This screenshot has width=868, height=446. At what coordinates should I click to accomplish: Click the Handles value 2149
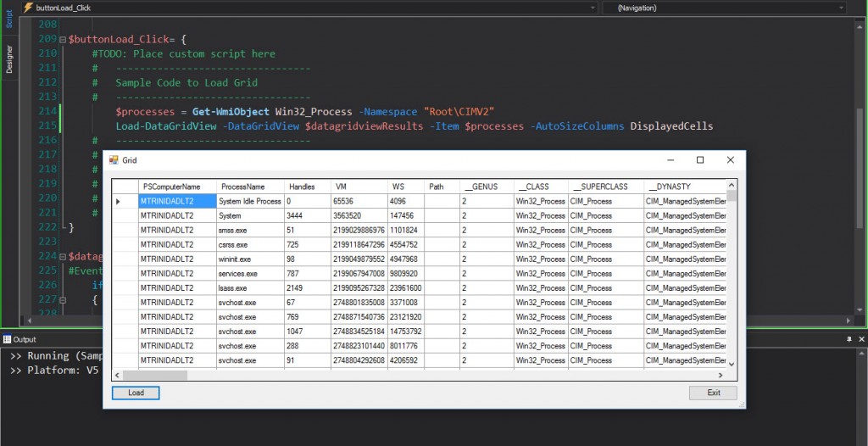click(x=307, y=288)
